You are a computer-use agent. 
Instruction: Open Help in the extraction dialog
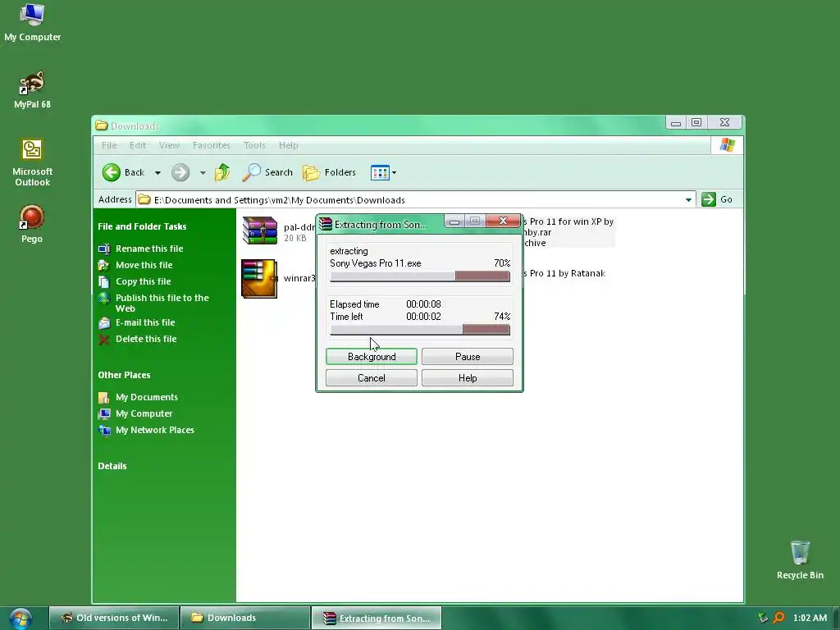(x=467, y=378)
